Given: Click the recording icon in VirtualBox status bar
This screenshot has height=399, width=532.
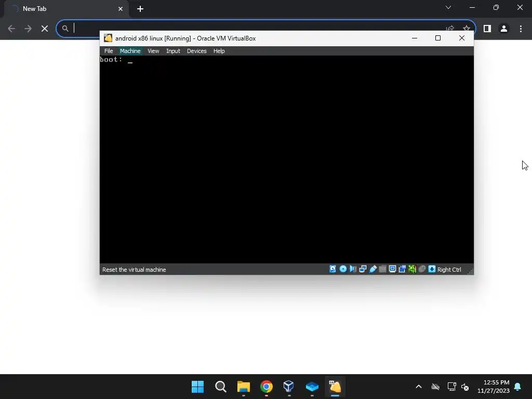Looking at the screenshot, I should 403,269.
